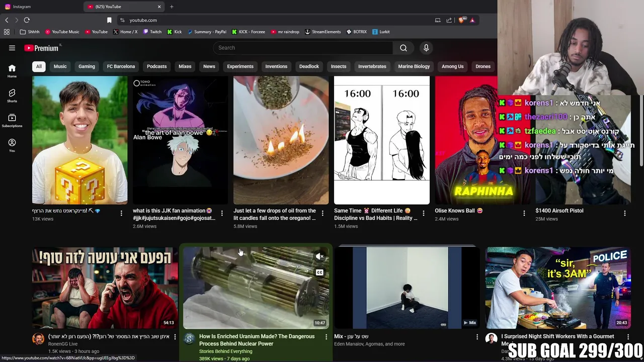The width and height of the screenshot is (644, 362).
Task: Click the Brave Shields lion icon
Action: click(x=461, y=20)
